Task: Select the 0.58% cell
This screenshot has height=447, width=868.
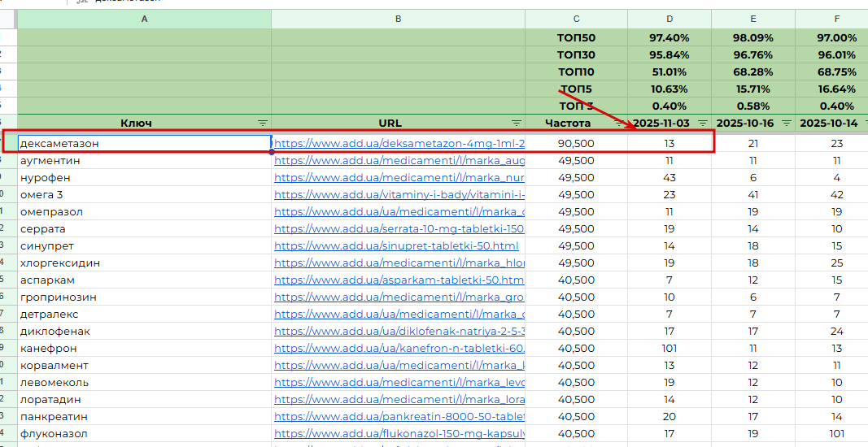Action: click(752, 106)
